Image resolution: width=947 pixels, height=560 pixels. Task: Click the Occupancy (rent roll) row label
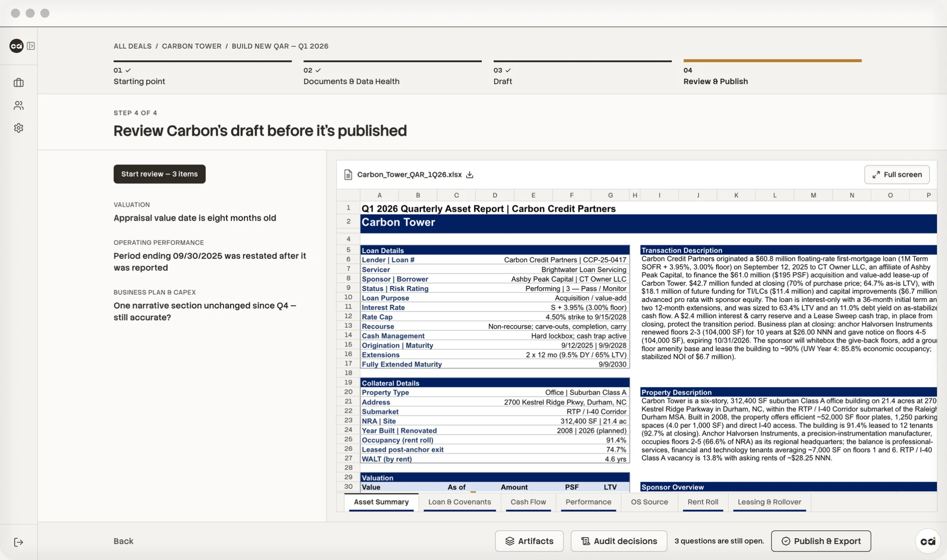point(397,440)
